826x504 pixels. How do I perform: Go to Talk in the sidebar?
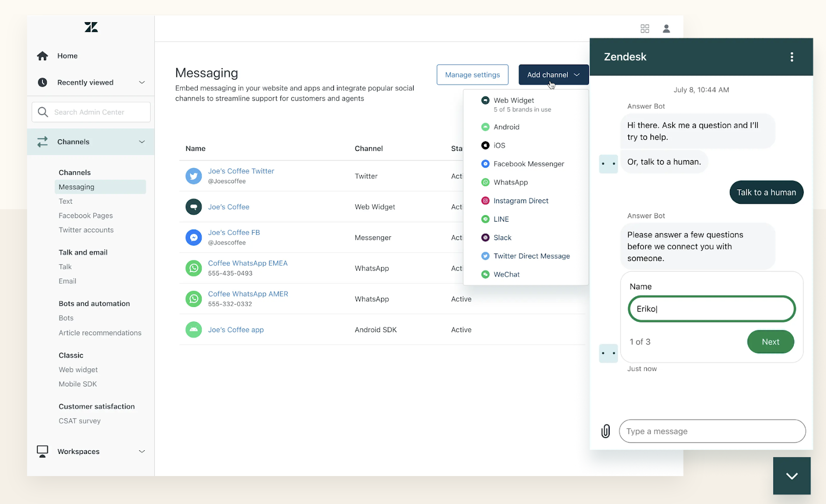[65, 267]
